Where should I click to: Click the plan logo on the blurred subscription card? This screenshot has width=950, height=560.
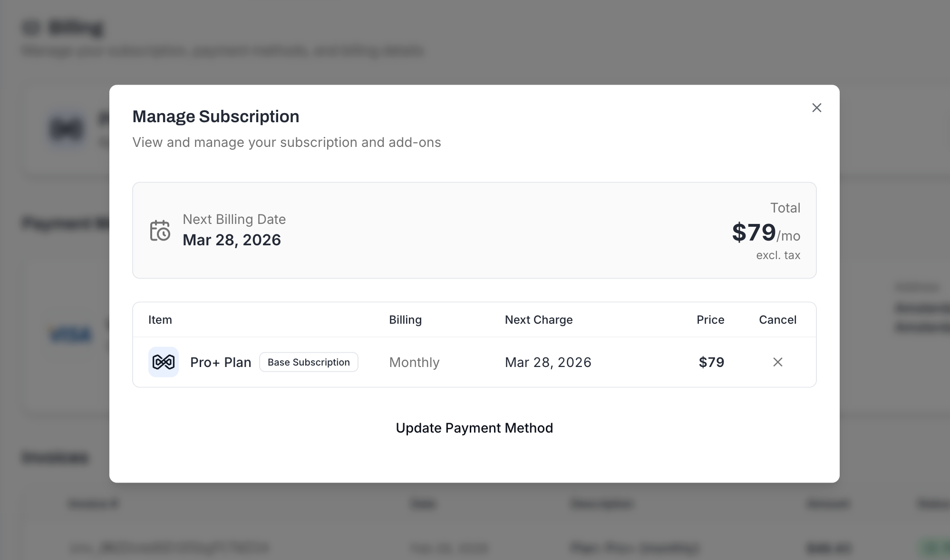pyautogui.click(x=67, y=128)
